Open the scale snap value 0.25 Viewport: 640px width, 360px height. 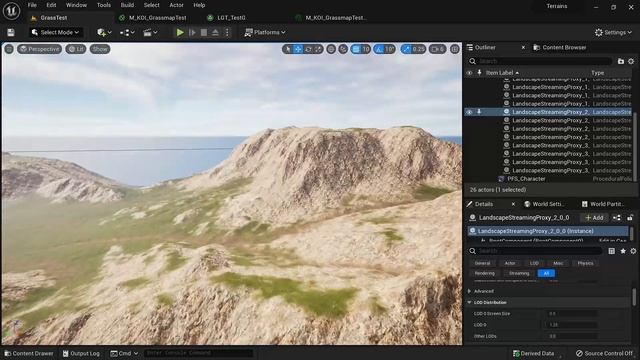(x=418, y=49)
